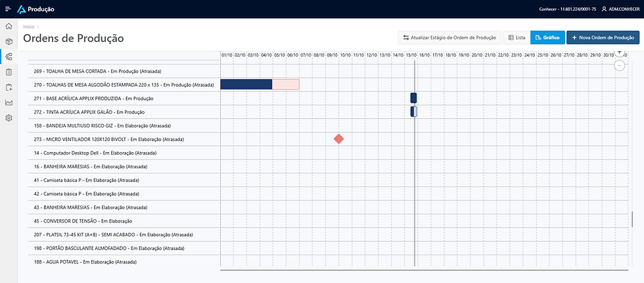Click order 270 light pink remaining bar
644x283 pixels.
pyautogui.click(x=286, y=84)
